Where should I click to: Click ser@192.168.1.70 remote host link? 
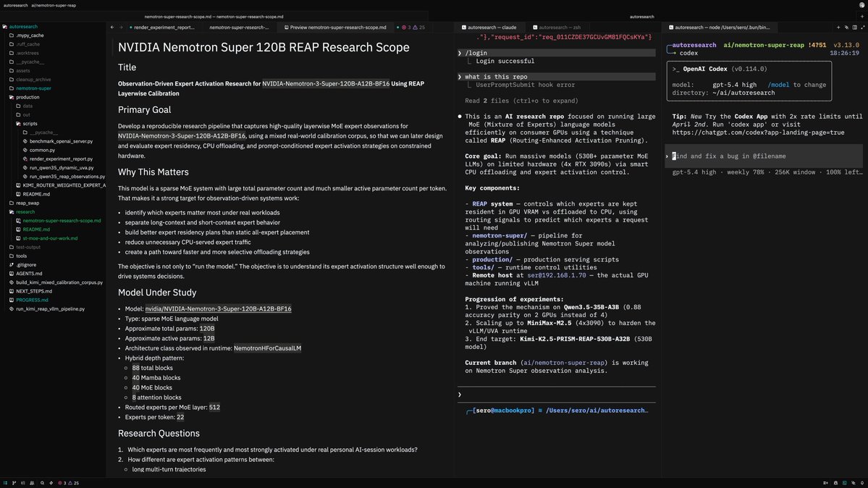point(556,275)
